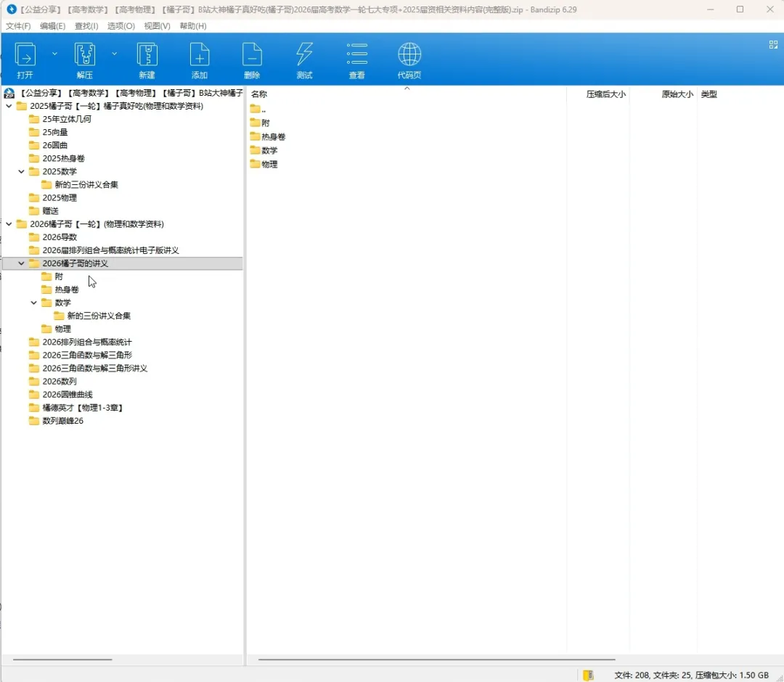784x682 pixels.
Task: Open the dropdown arrow next to 解压
Action: tap(115, 54)
